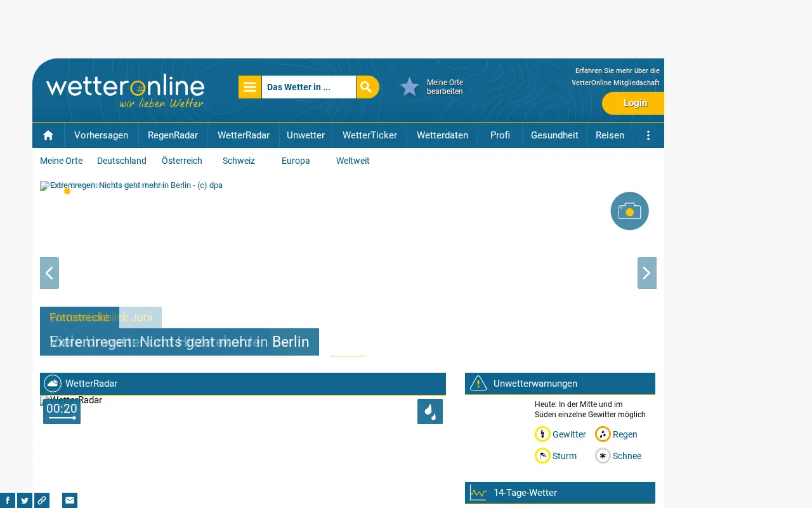The height and width of the screenshot is (508, 812).
Task: Open WetterOnline Mitgliedschaft info link
Action: (616, 77)
